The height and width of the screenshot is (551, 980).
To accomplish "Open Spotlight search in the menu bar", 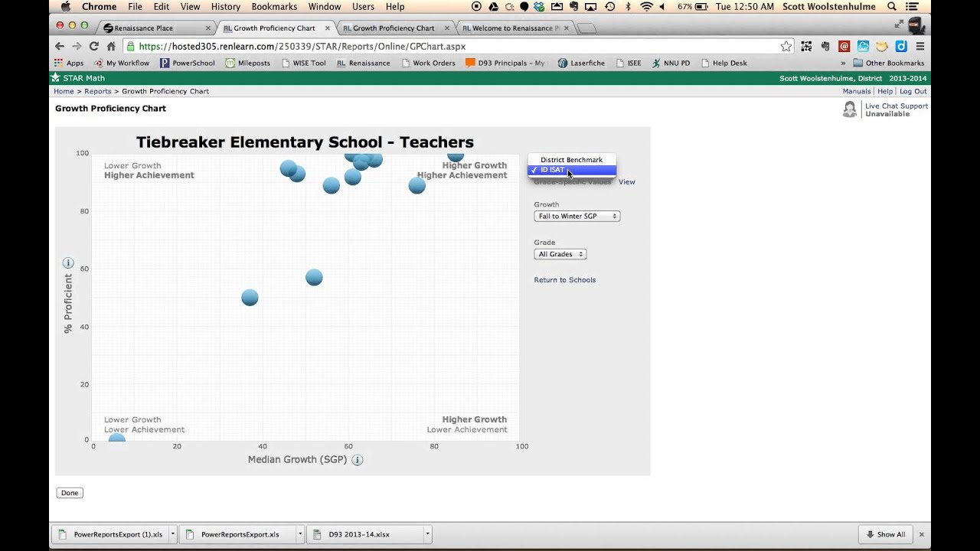I will tap(890, 6).
